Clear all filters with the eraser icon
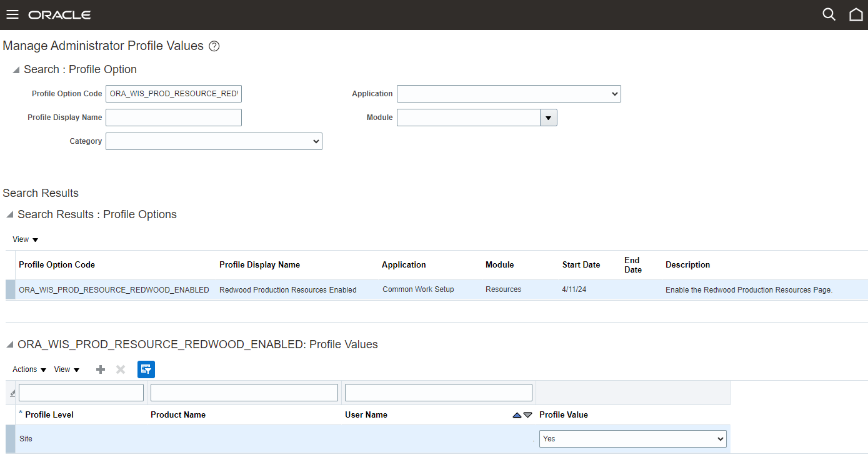Screen dimensions: 868x467 tap(12, 393)
